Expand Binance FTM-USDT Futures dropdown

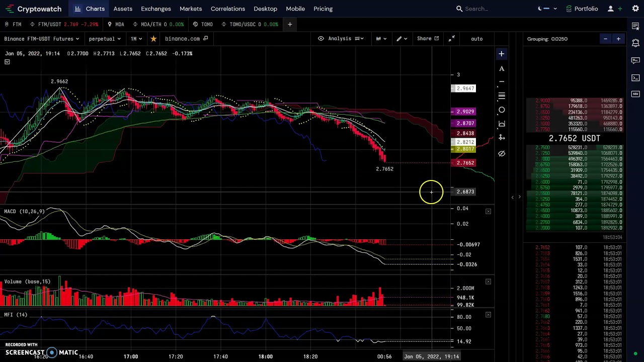point(42,39)
